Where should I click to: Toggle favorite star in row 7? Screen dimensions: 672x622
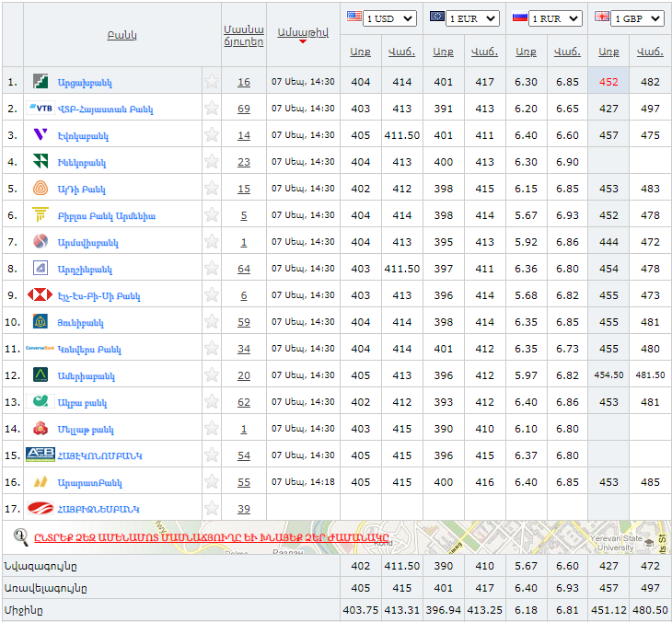pos(212,241)
